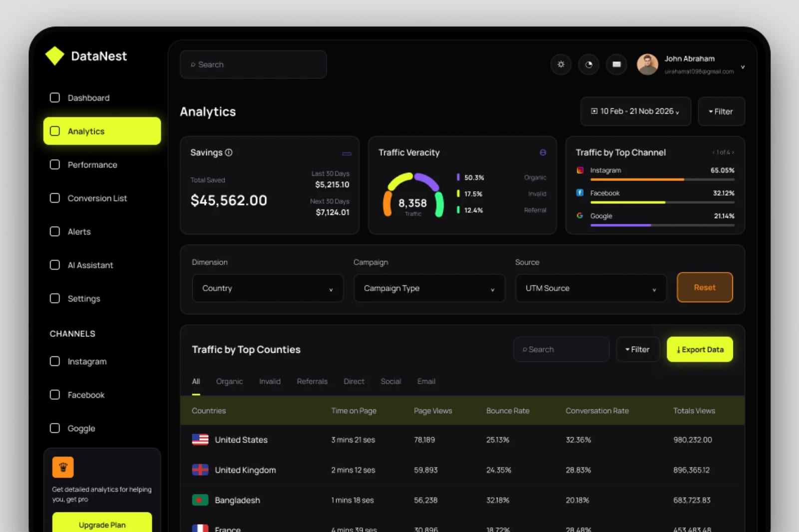Image resolution: width=799 pixels, height=532 pixels.
Task: Click the minimize icon on Savings card
Action: click(x=347, y=154)
